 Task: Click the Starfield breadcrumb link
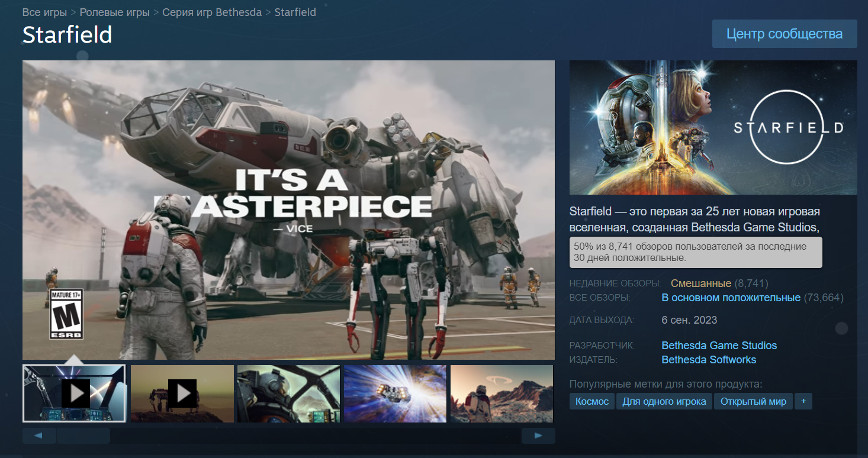pos(295,12)
